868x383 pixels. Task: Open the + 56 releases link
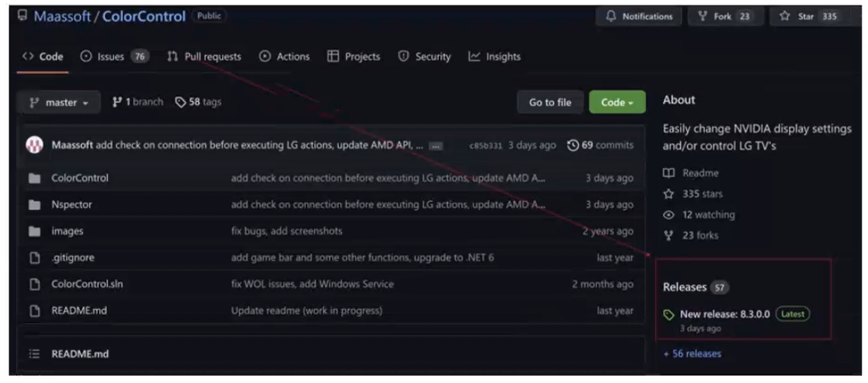692,354
